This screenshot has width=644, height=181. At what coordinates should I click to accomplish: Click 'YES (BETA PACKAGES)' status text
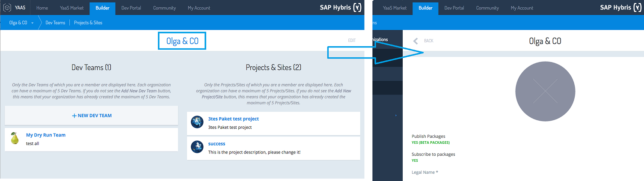click(x=430, y=142)
